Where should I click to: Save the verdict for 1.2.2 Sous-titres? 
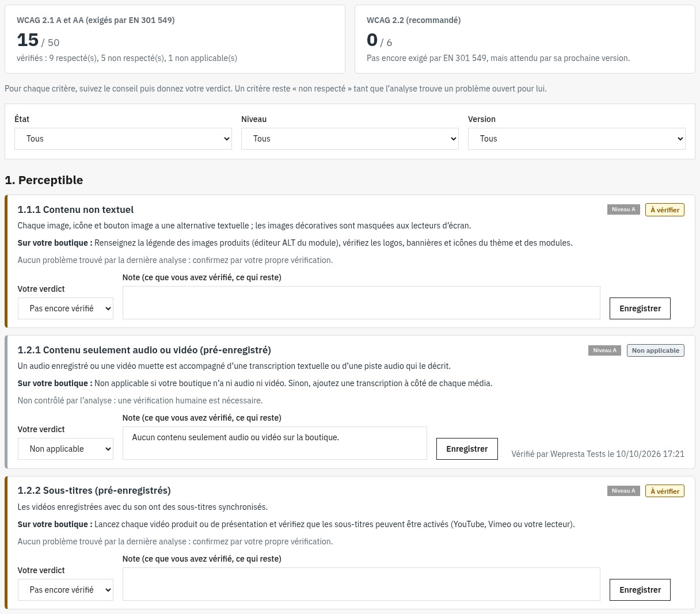click(640, 590)
